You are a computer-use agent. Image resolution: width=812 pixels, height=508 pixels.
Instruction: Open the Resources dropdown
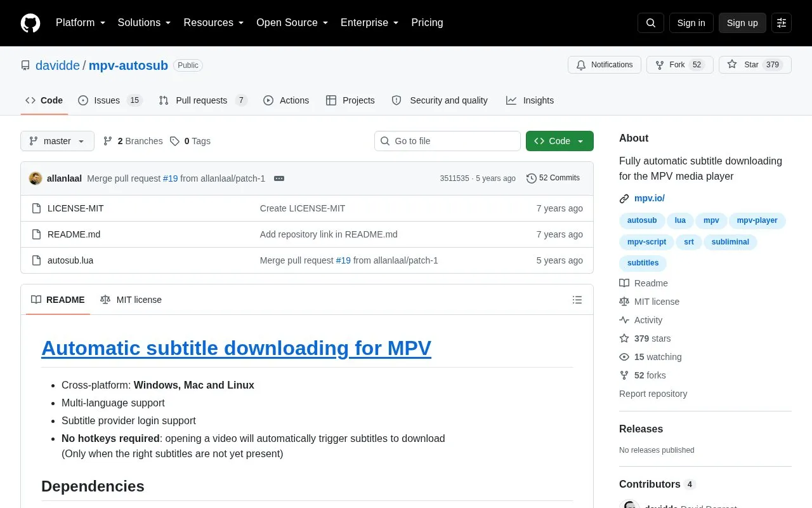[x=214, y=23]
